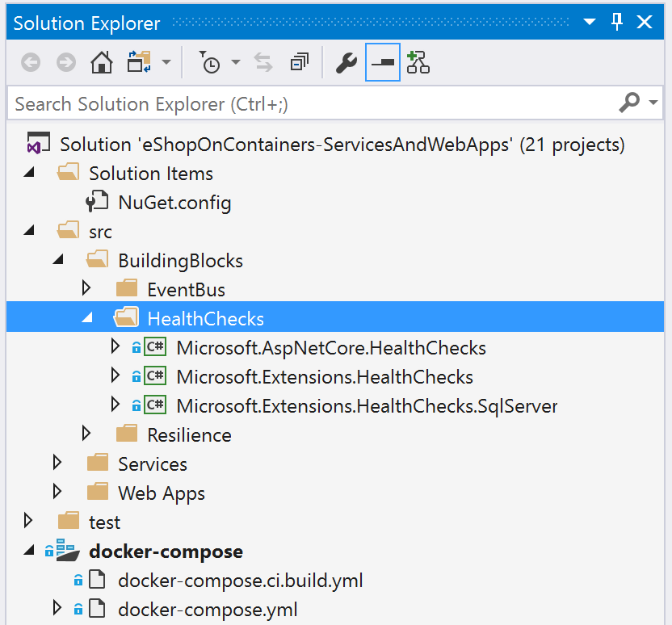The height and width of the screenshot is (625, 672).
Task: Click the Back navigation arrow
Action: point(31,63)
